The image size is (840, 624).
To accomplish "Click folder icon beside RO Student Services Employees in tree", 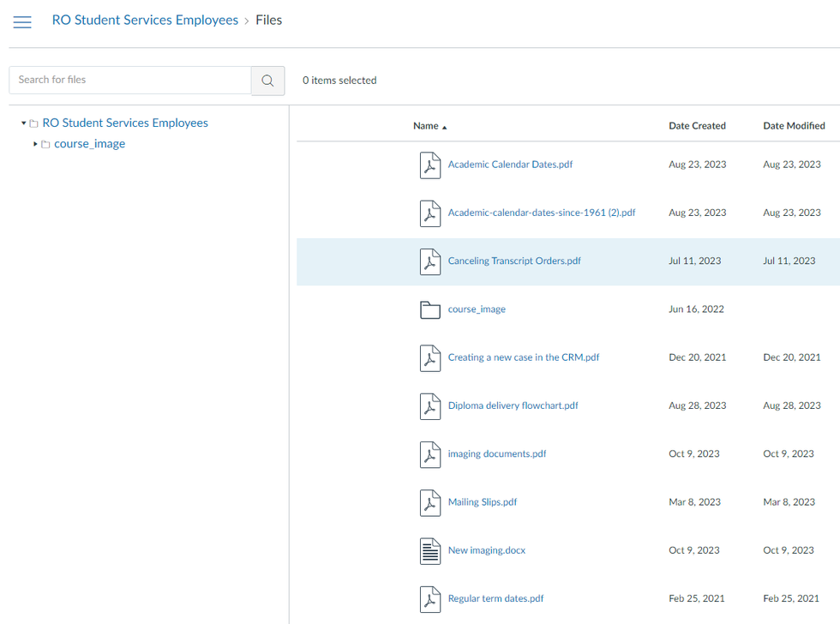I will (x=33, y=123).
